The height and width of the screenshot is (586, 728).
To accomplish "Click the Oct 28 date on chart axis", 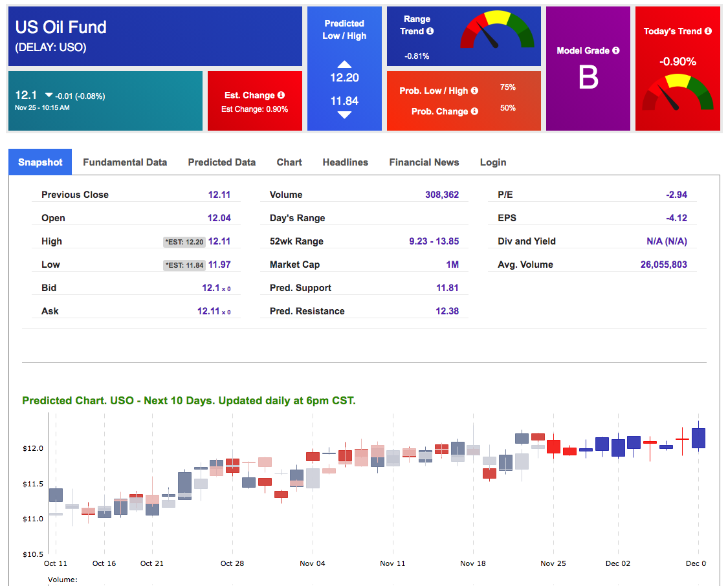I will (x=232, y=563).
